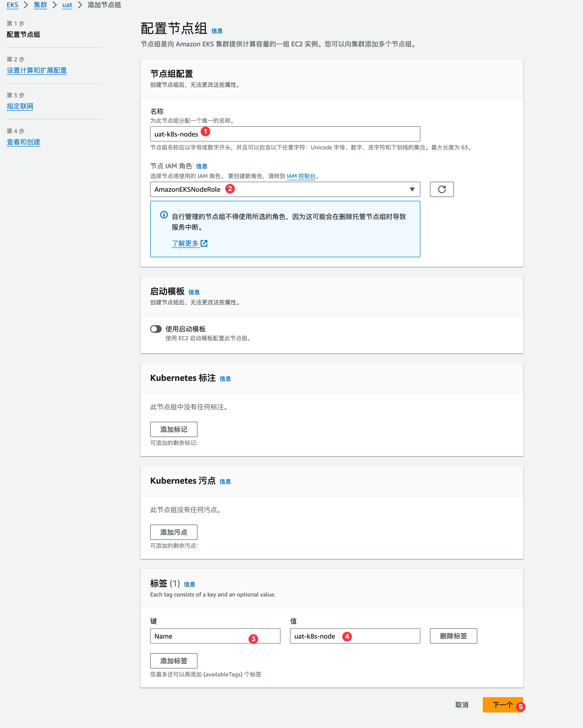Screen dimensions: 583x728
Task: Click the EKS breadcrumb link
Action: [12, 5]
